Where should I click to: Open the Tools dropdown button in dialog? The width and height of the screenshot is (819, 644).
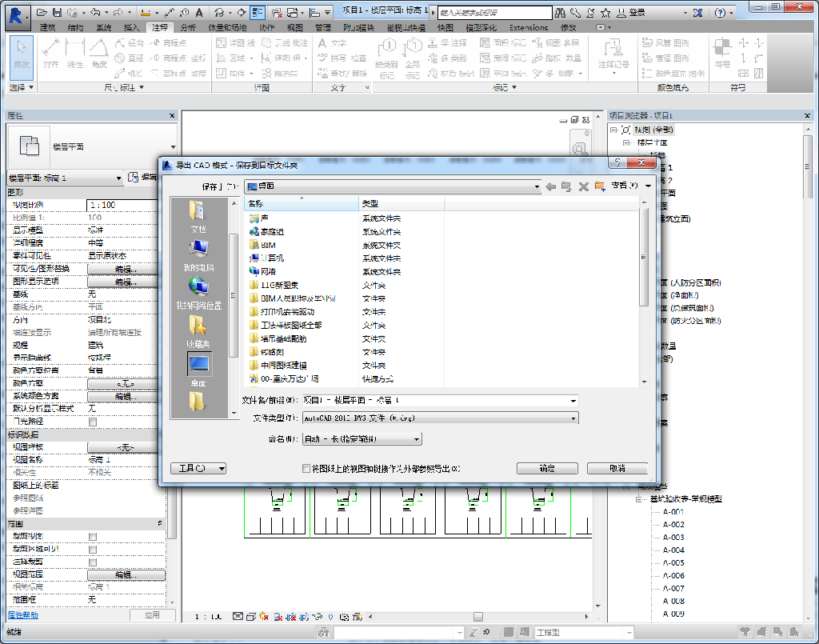[x=198, y=469]
